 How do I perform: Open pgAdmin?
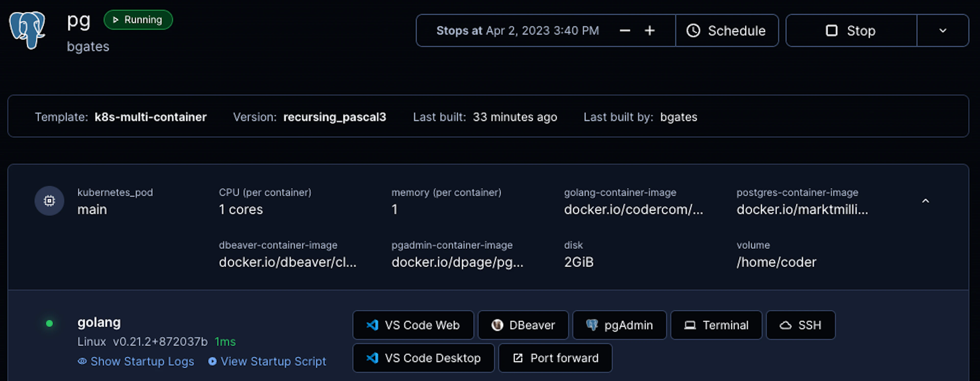[619, 325]
